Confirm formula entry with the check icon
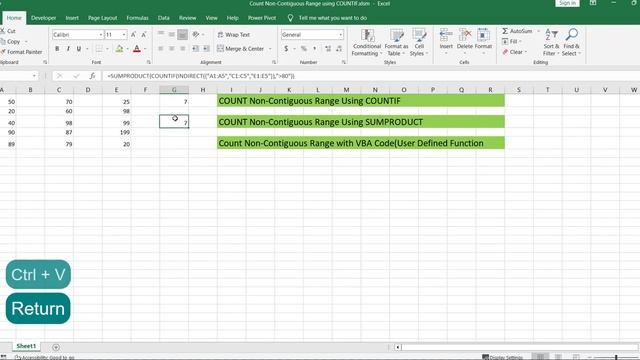This screenshot has height=360, width=640. [76, 76]
